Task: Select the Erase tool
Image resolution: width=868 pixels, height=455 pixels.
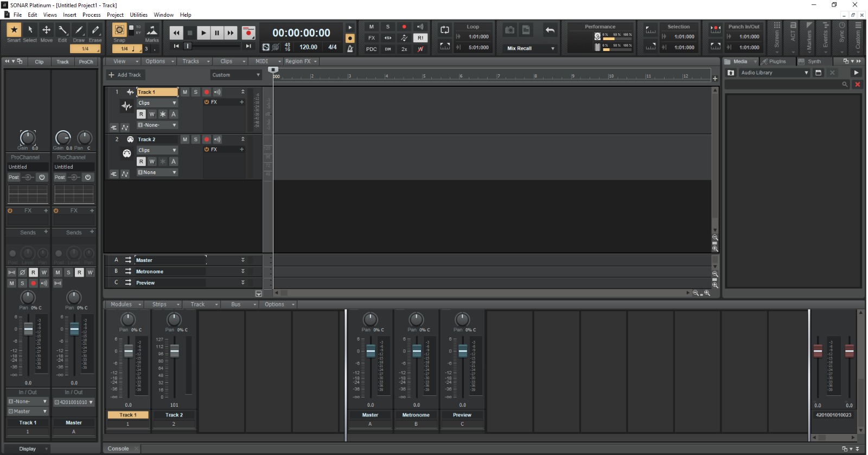Action: pos(95,30)
